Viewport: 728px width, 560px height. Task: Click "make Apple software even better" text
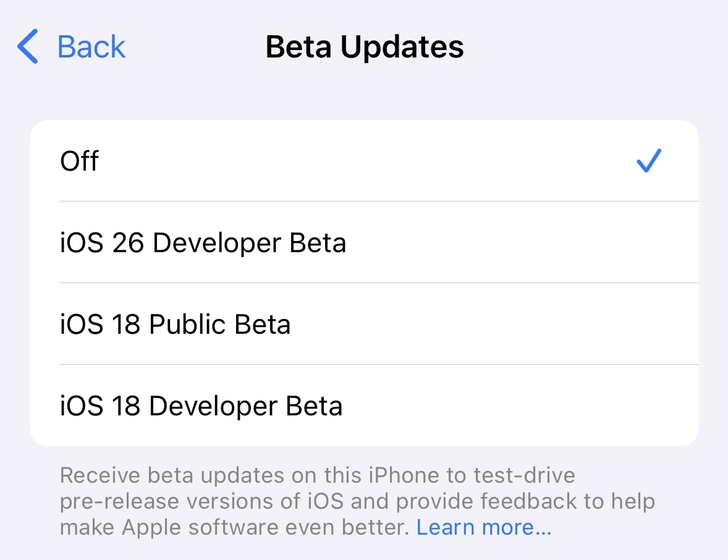point(235,528)
